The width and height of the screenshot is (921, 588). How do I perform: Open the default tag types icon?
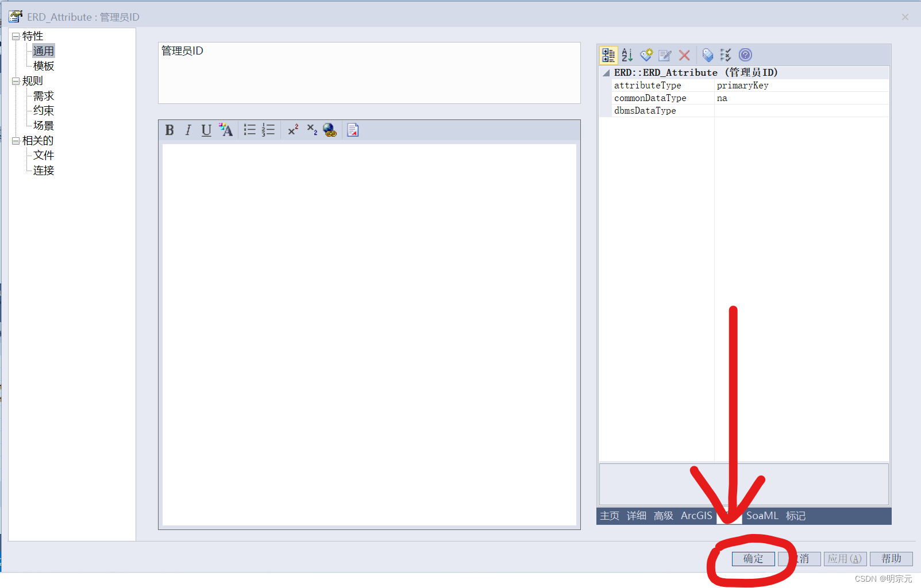pos(708,55)
